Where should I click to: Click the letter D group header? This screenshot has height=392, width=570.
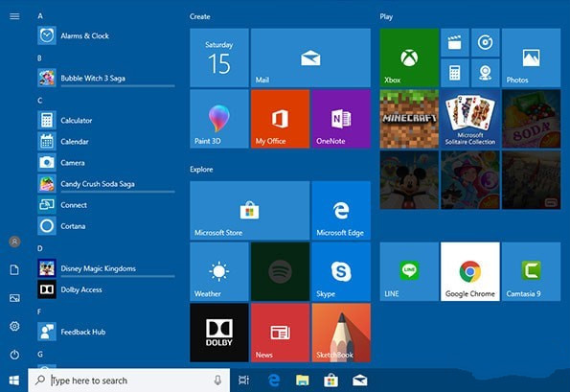pyautogui.click(x=40, y=248)
